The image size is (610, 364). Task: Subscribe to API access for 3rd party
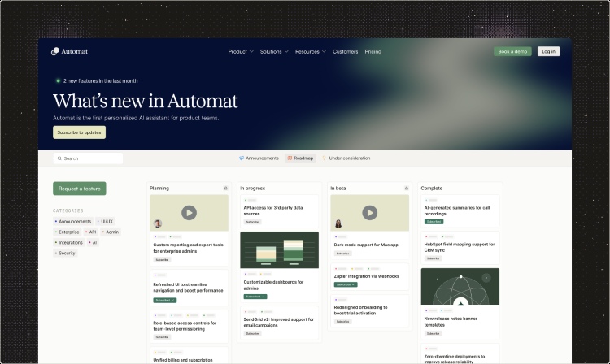point(252,222)
